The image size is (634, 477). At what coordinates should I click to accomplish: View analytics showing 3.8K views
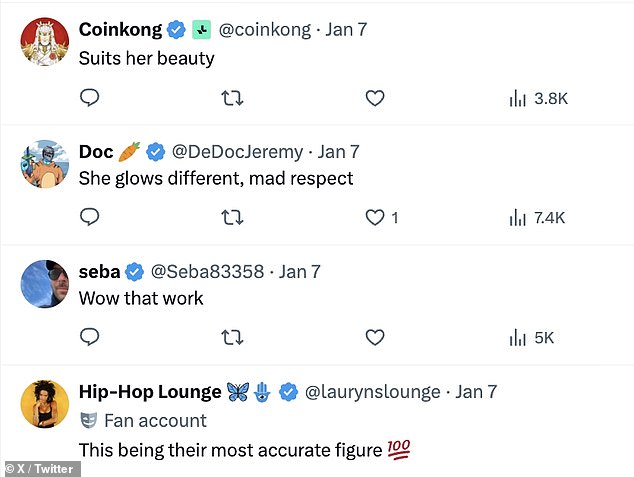click(x=537, y=98)
